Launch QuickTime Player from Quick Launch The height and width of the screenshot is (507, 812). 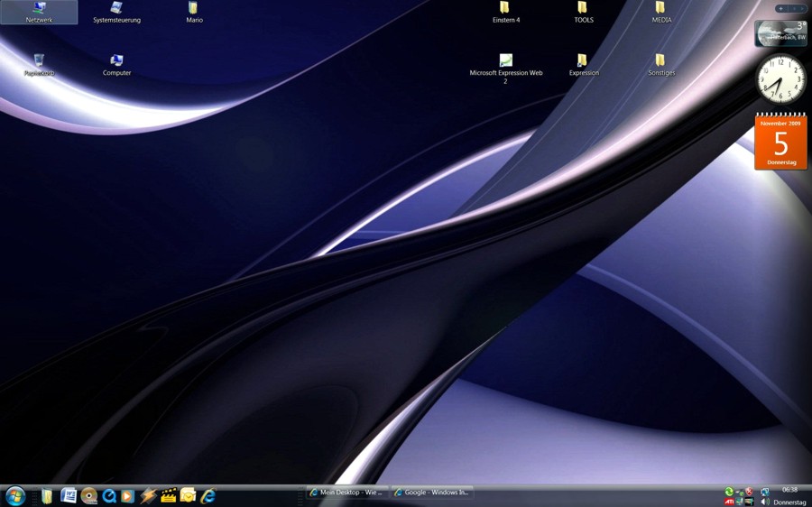pos(109,495)
